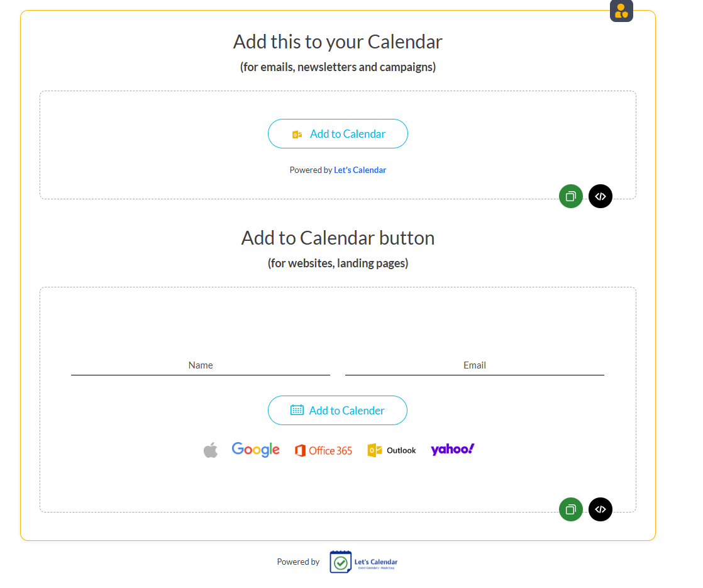Click the Let's Calendar logo in the footer
The image size is (703, 588).
[x=364, y=562]
